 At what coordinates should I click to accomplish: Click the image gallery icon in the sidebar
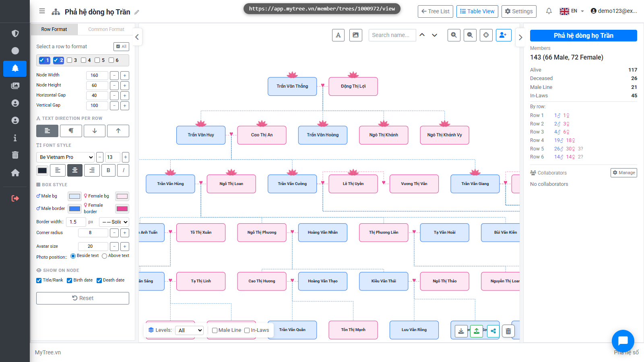coord(15,86)
